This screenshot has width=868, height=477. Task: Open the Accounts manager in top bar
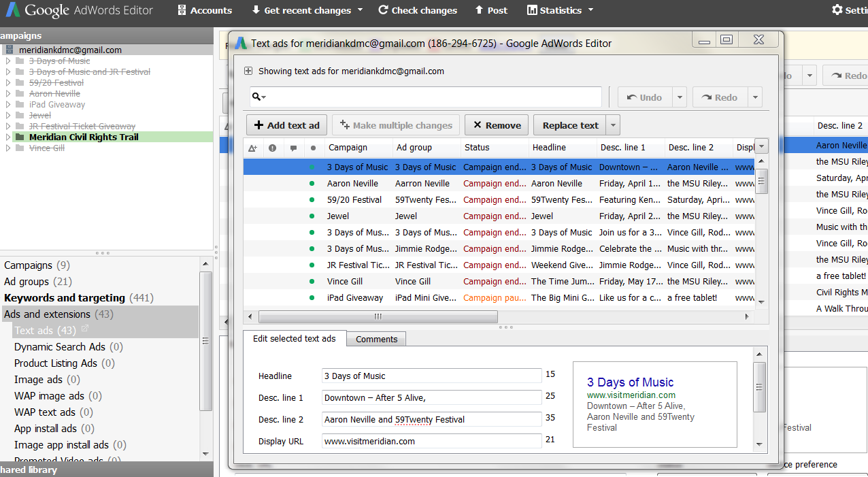[x=205, y=10]
